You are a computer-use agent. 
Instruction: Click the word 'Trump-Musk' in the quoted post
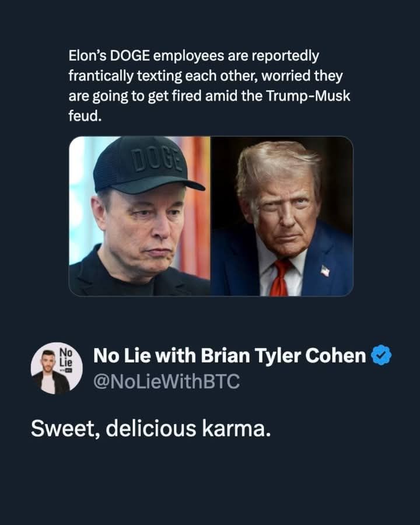(308, 96)
